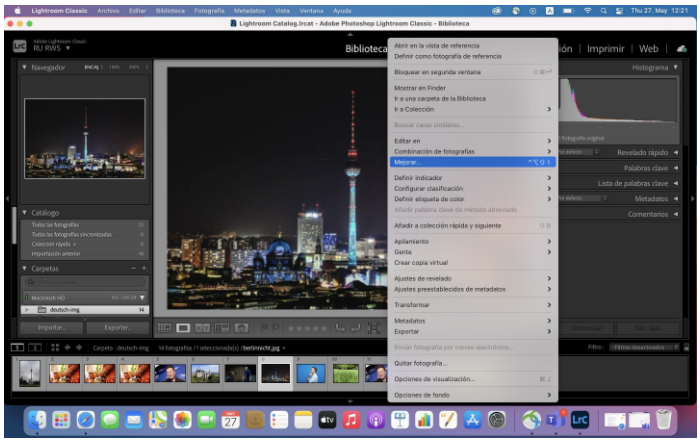The width and height of the screenshot is (700, 446).
Task: Collapse the Catálogo panel
Action: [25, 213]
